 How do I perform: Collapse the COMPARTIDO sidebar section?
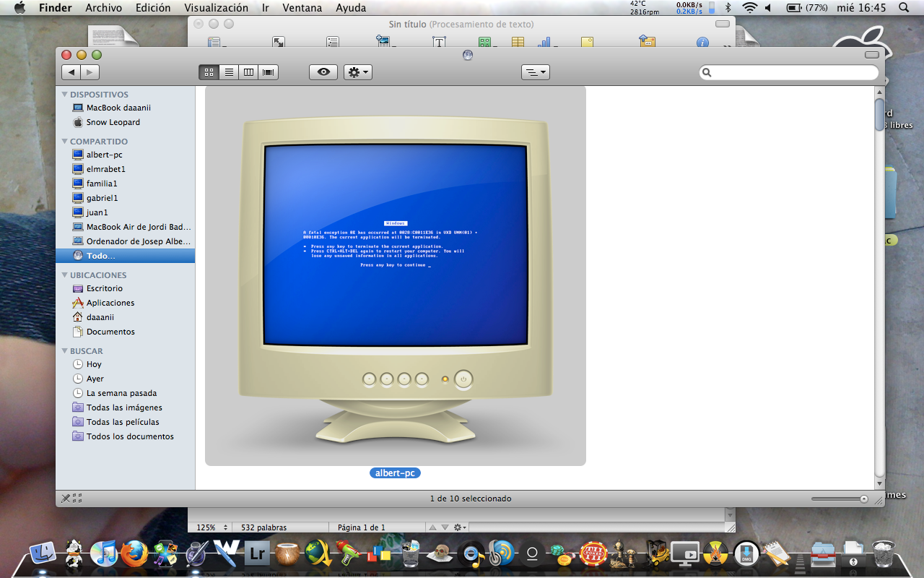(x=65, y=142)
